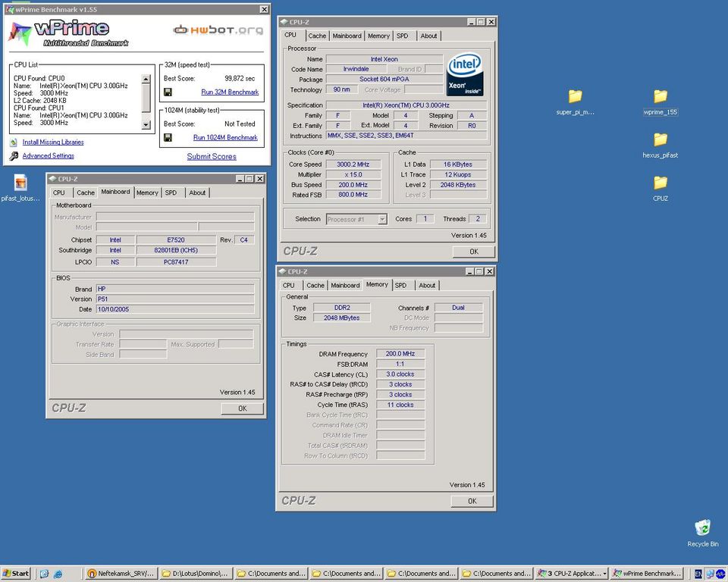Open Mainboard tab in the Memory CPU-Z window
Viewport: 728px width, 582px height.
(345, 286)
